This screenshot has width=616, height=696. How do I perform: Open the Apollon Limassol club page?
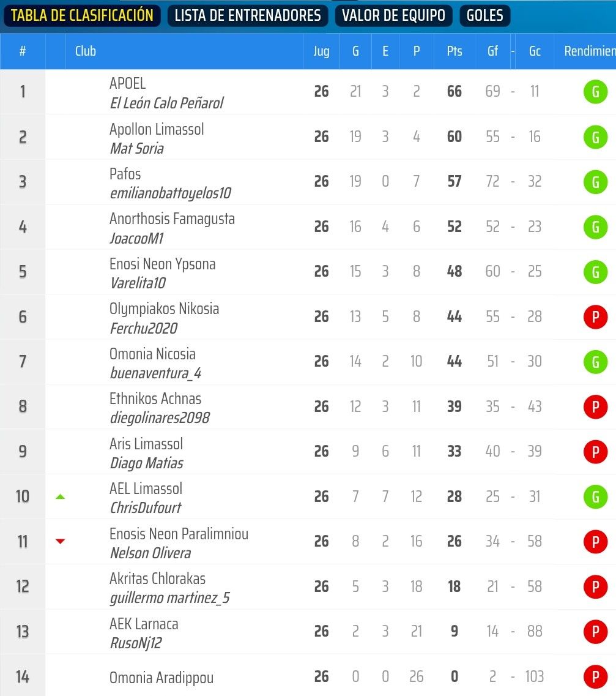(x=157, y=129)
